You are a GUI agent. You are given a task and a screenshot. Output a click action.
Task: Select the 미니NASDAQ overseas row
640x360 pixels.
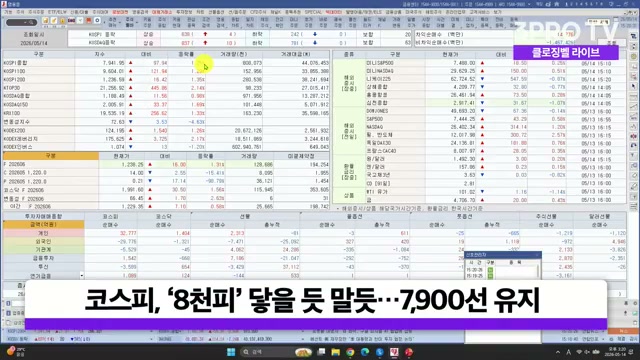click(x=496, y=71)
